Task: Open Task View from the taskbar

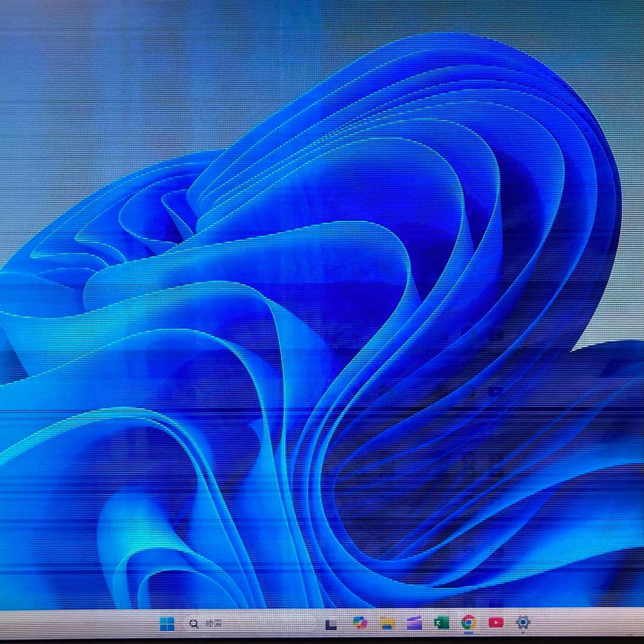Action: [x=331, y=624]
